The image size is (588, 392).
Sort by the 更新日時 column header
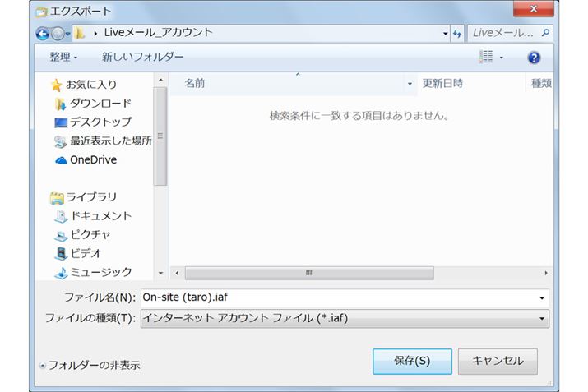[x=442, y=83]
